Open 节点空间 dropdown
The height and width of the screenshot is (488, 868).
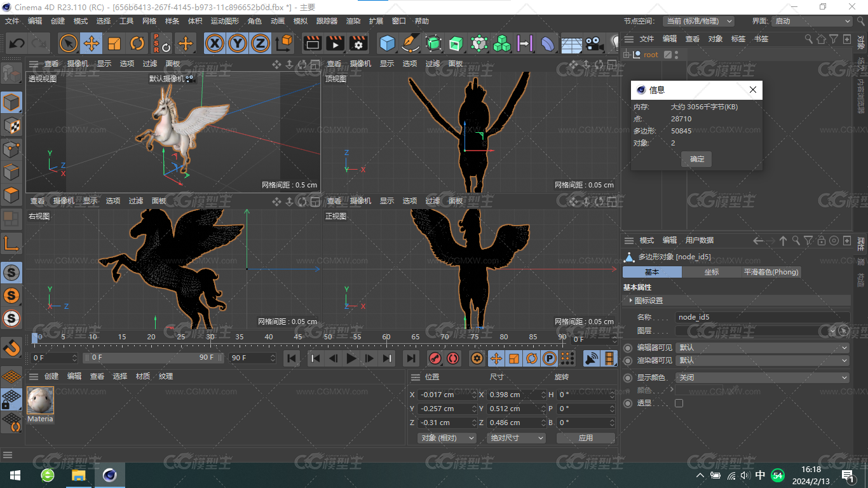click(x=698, y=21)
